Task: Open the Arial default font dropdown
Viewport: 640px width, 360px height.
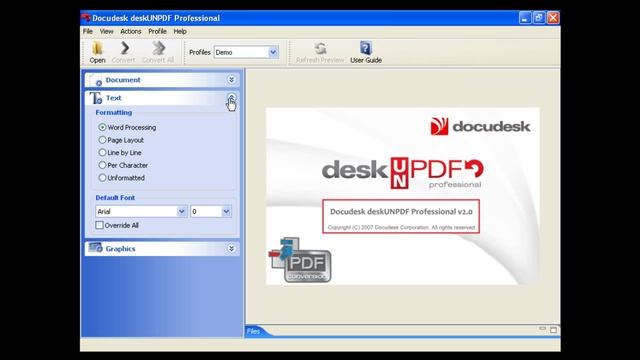Action: click(x=182, y=211)
